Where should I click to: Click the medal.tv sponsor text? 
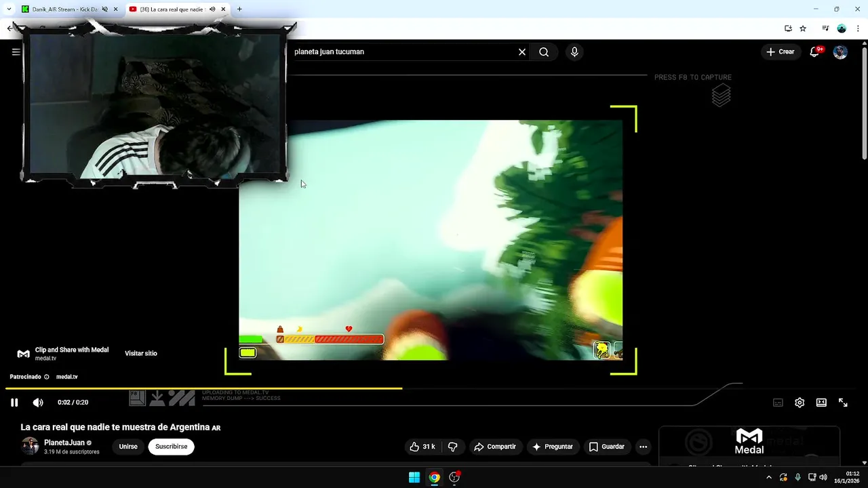pos(66,377)
